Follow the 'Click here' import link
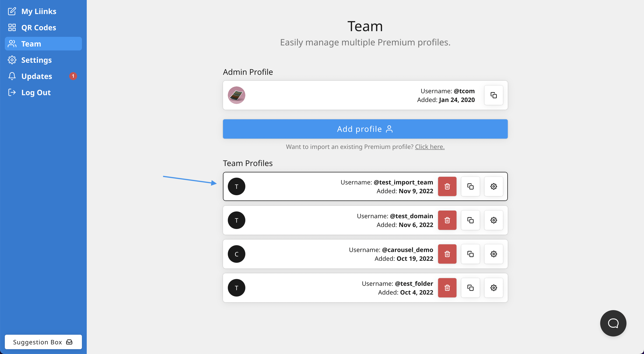This screenshot has width=644, height=354. pos(430,147)
